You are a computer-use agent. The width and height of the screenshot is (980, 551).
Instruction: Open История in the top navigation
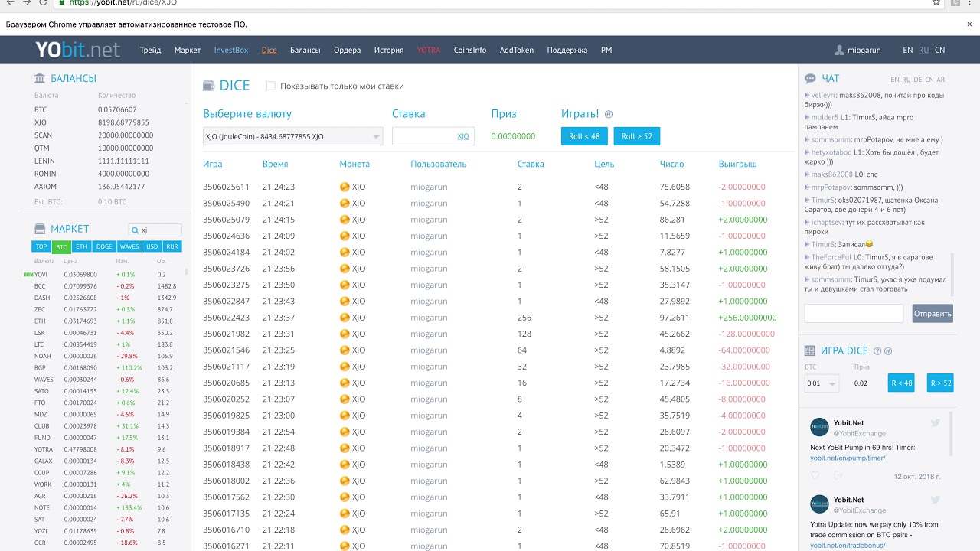tap(389, 51)
